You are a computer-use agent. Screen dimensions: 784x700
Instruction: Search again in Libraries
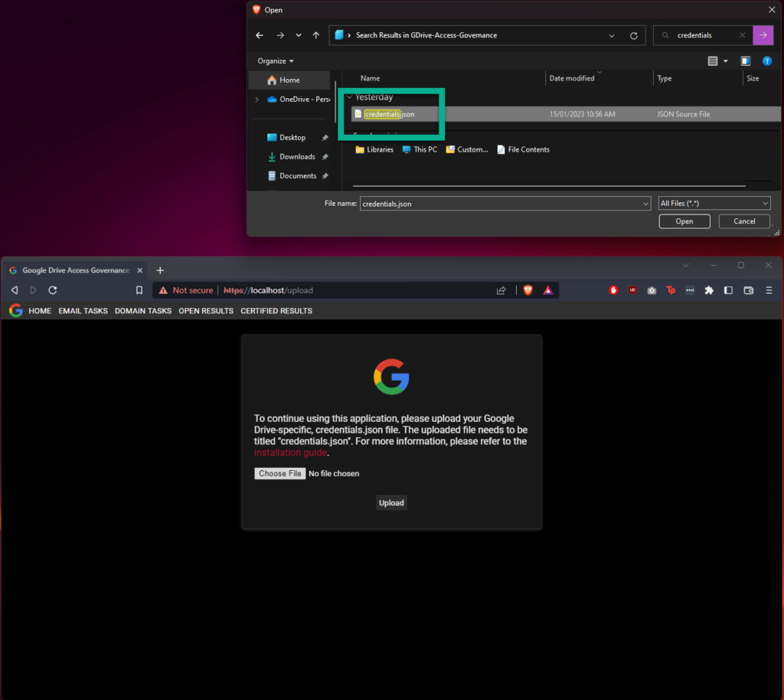click(374, 149)
